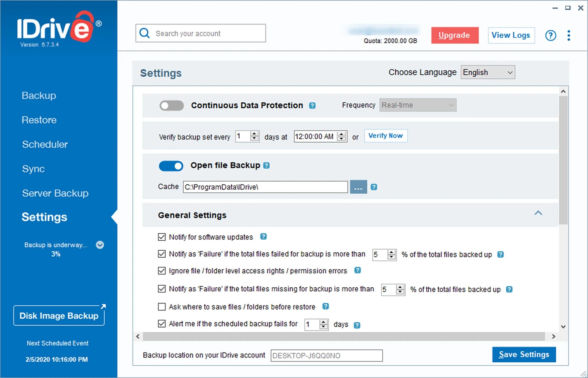Click the help question mark icon in header
The width and height of the screenshot is (588, 378).
[x=550, y=36]
